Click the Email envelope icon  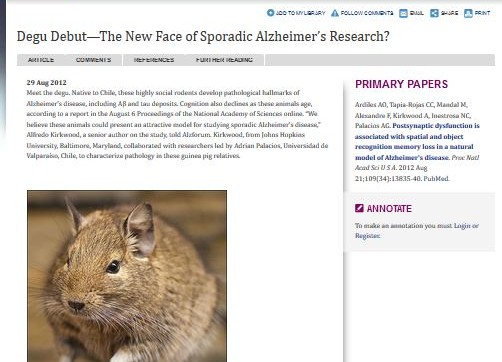[403, 13]
